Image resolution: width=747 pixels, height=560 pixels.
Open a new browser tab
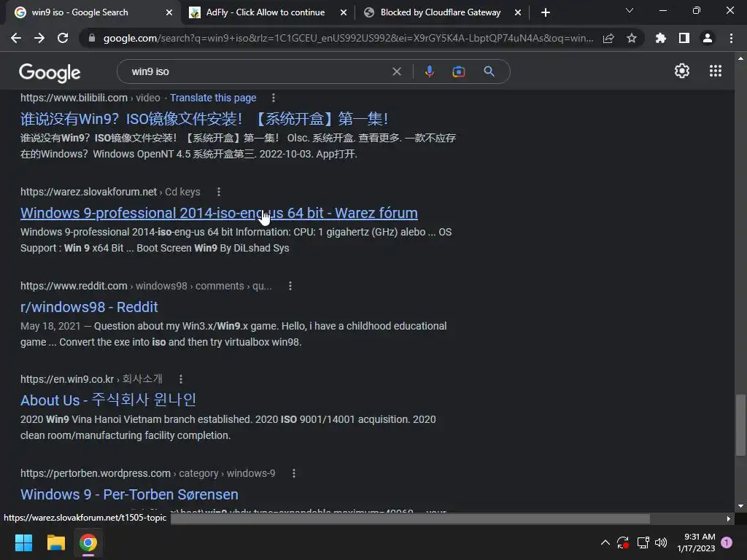coord(546,12)
